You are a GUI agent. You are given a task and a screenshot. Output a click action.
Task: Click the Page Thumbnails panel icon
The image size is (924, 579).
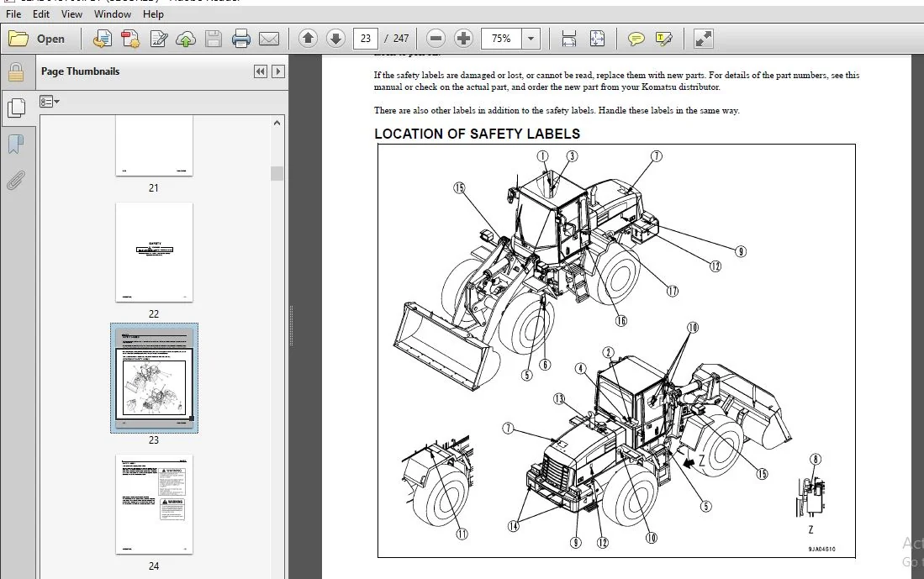click(x=16, y=108)
